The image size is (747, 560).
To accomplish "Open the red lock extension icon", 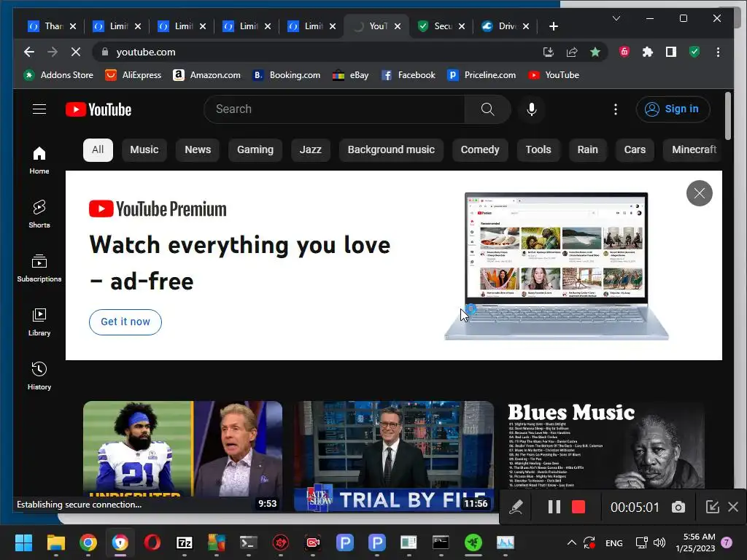I will pos(624,52).
